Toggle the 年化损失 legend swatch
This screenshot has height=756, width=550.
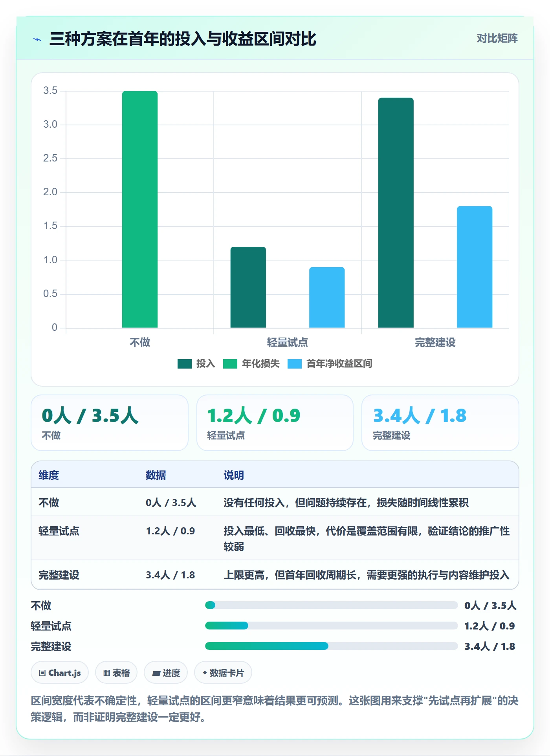[230, 364]
